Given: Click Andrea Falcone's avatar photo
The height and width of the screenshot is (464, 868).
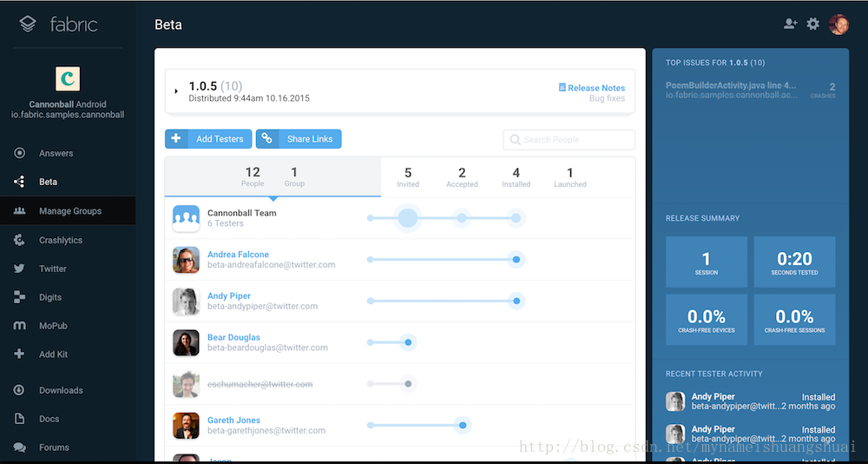Looking at the screenshot, I should coord(186,260).
